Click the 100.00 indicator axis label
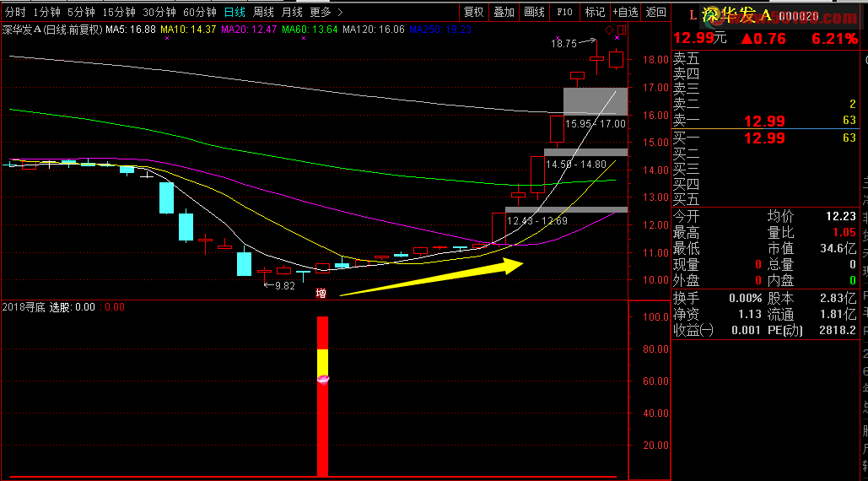Screen dimensions: 868x481 coord(655,317)
